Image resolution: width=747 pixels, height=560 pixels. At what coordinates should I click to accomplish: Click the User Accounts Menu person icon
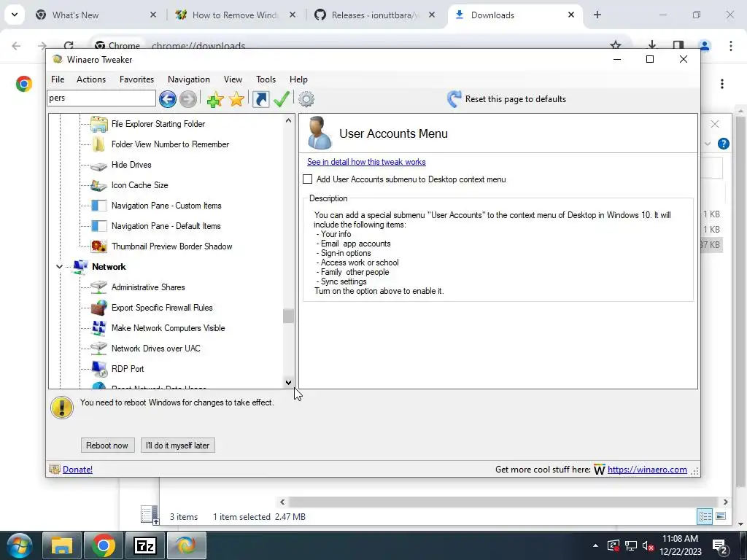320,133
